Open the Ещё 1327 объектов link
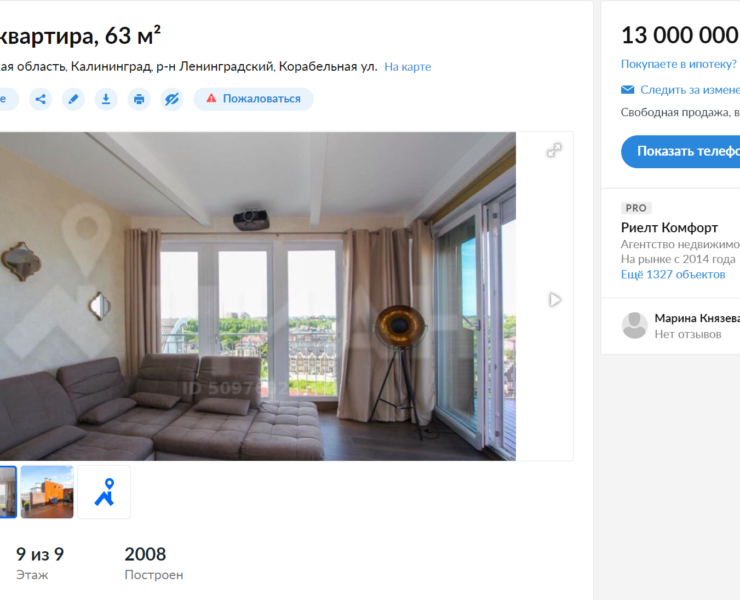Image resolution: width=740 pixels, height=600 pixels. pos(672,274)
